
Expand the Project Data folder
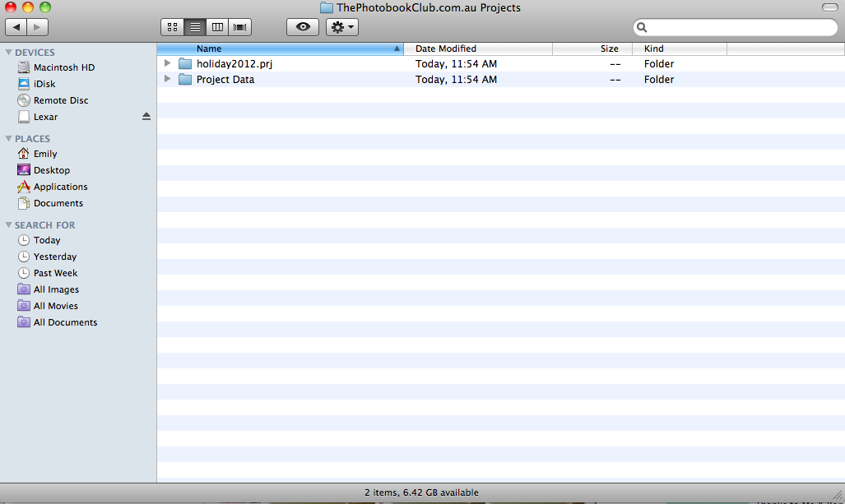[168, 79]
